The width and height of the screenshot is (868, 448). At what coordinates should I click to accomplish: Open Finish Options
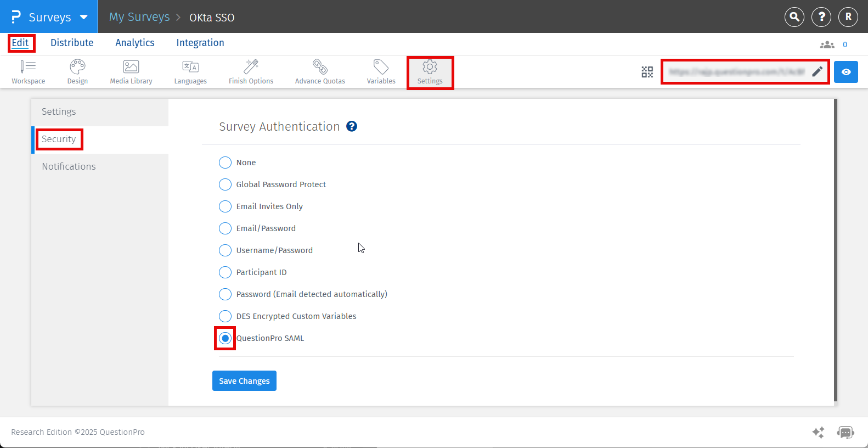(251, 72)
